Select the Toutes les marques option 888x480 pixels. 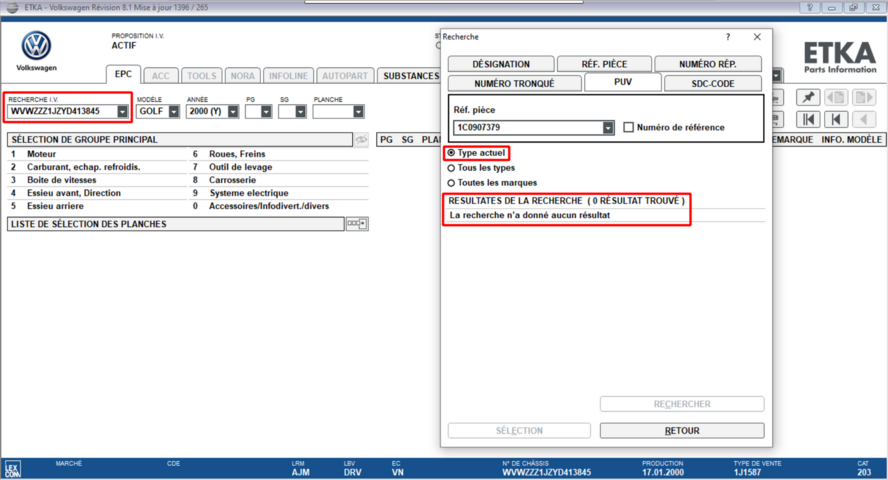pos(451,183)
